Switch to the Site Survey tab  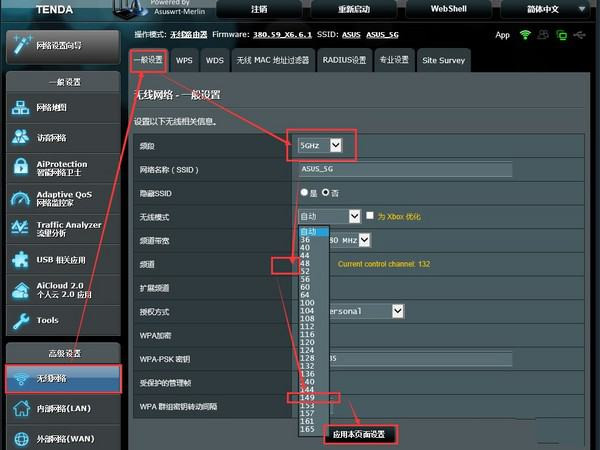click(443, 60)
